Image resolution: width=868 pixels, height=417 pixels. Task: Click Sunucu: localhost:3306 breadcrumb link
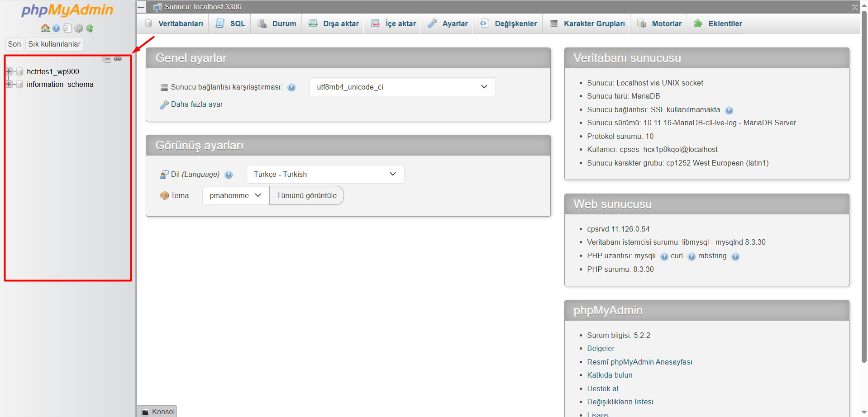(203, 7)
